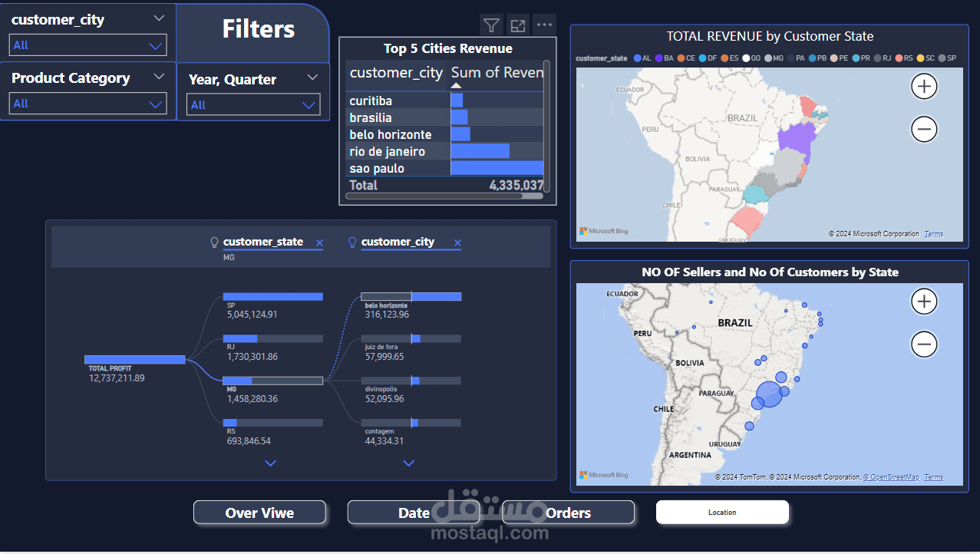Select RS in the customer_state legend
Screen dimensions: 980x554
[905, 58]
